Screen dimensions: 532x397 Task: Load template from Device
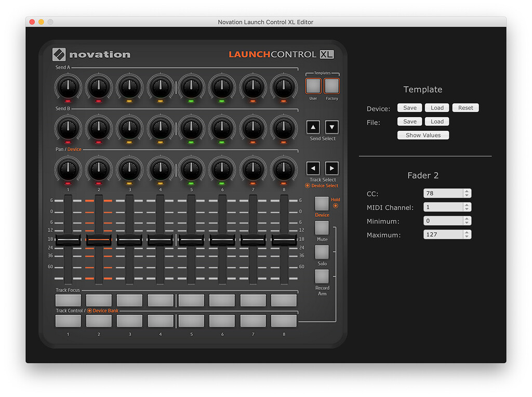tap(437, 108)
